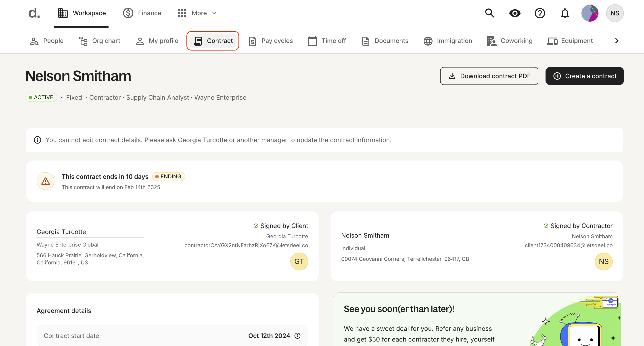
Task: Click the Signed by Contractor checkmark icon
Action: [x=546, y=226]
